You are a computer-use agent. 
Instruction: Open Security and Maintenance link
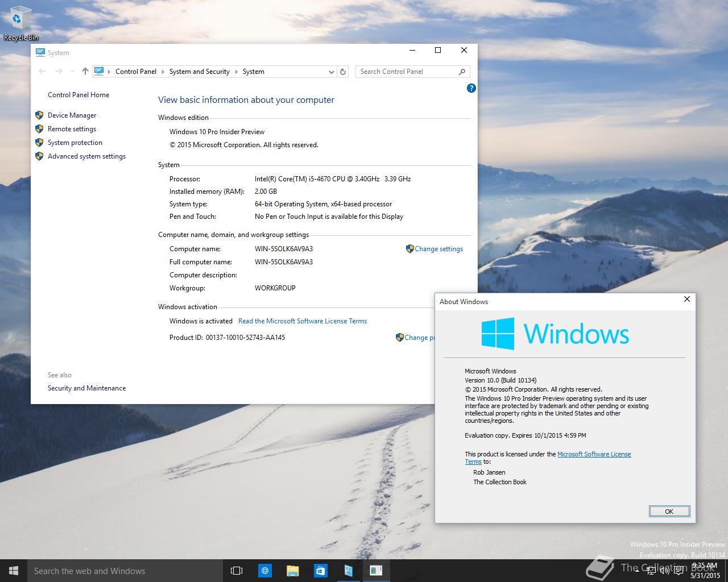[x=87, y=388]
